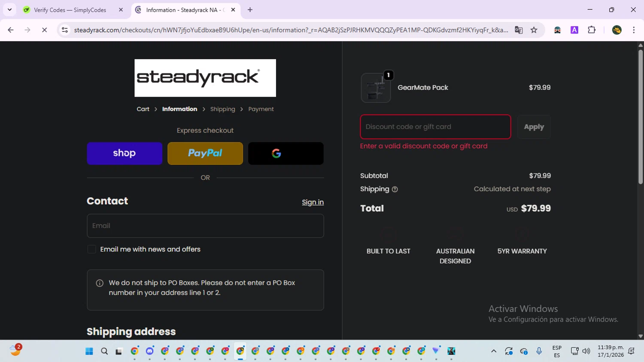The width and height of the screenshot is (644, 362).
Task: Open the Windows Start menu
Action: tap(89, 351)
